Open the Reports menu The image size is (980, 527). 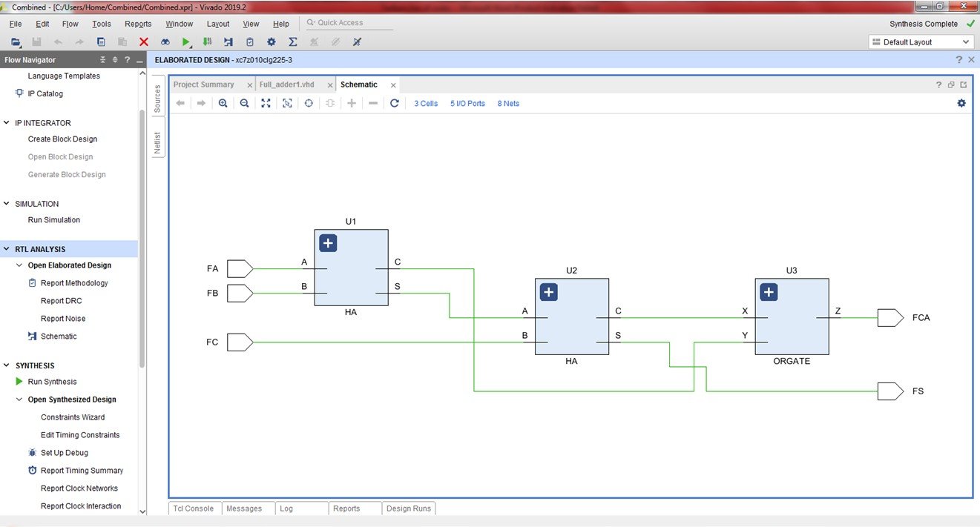138,24
